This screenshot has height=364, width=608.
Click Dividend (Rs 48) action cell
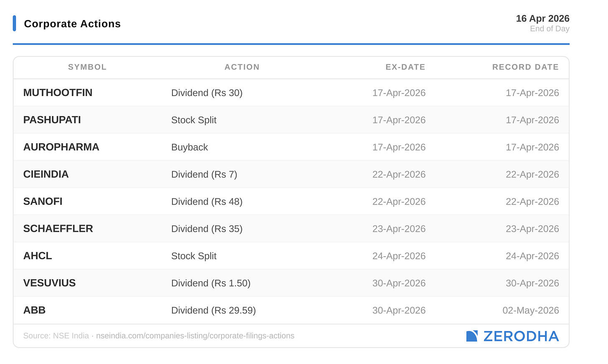(207, 202)
